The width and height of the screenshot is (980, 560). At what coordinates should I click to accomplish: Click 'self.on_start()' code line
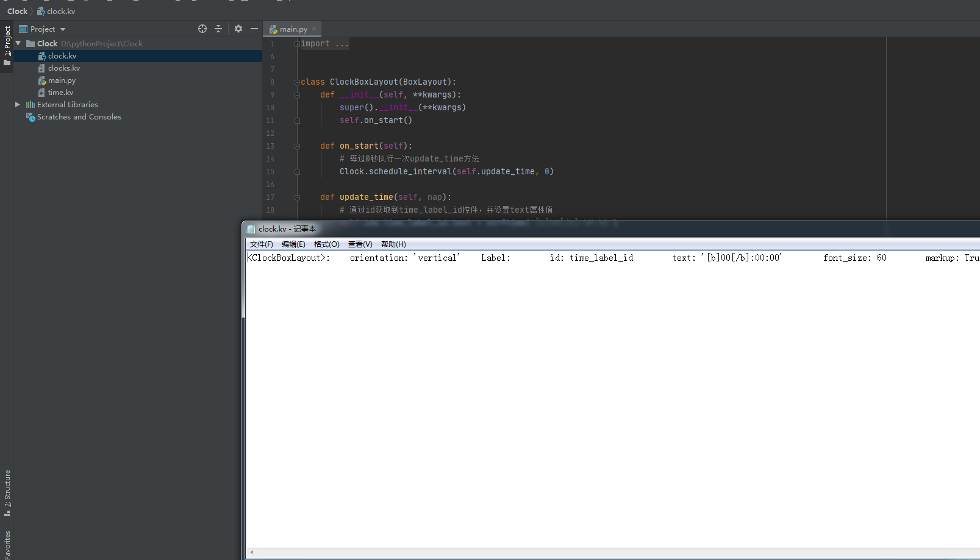(x=376, y=121)
